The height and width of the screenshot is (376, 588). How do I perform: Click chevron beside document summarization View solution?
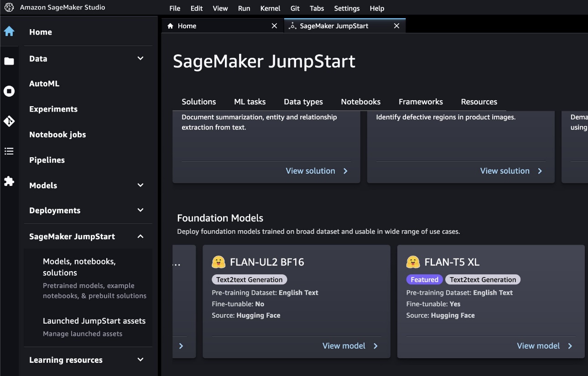tap(345, 171)
